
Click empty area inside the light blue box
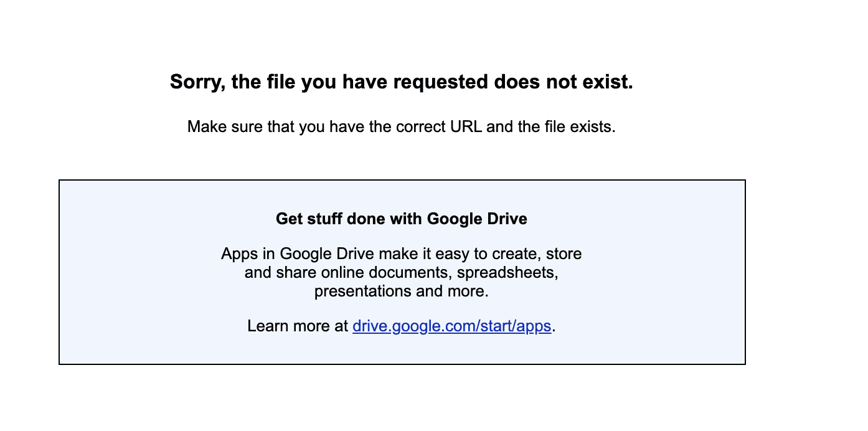coord(137,274)
